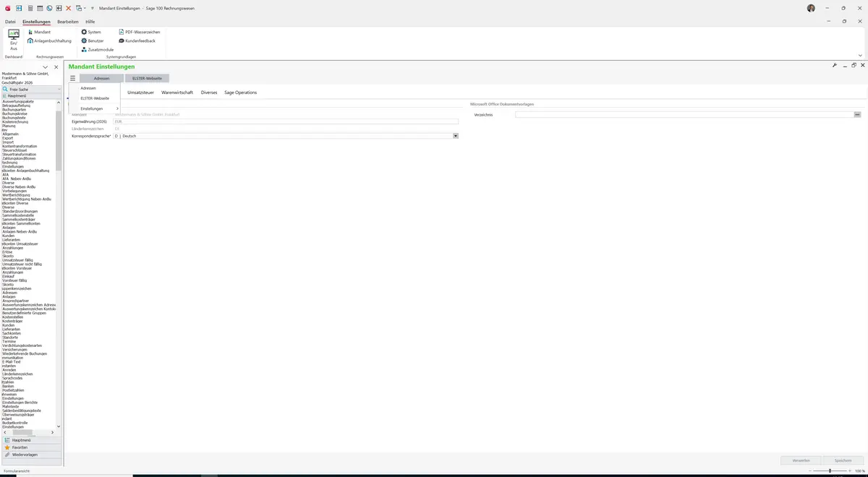Select Wiederkehrende Buchungen in the navigation tree
This screenshot has height=477, width=868.
tap(25, 353)
